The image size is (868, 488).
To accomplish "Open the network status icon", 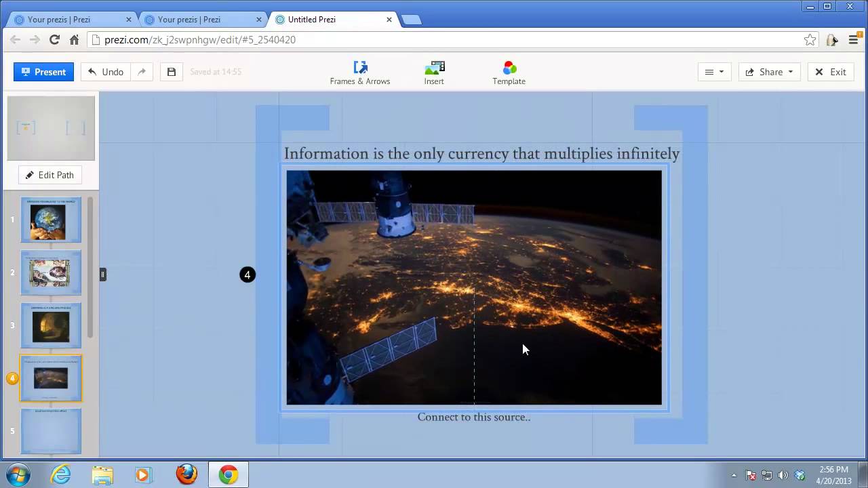I will tap(767, 475).
